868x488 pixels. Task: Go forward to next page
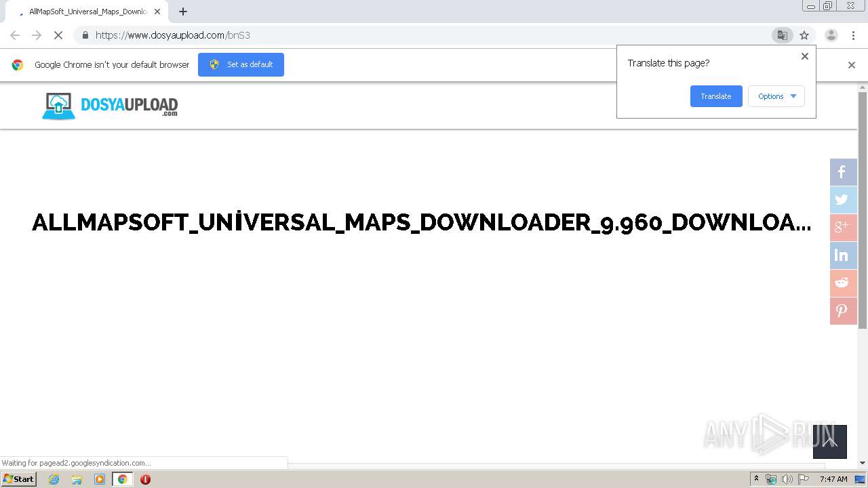(37, 35)
